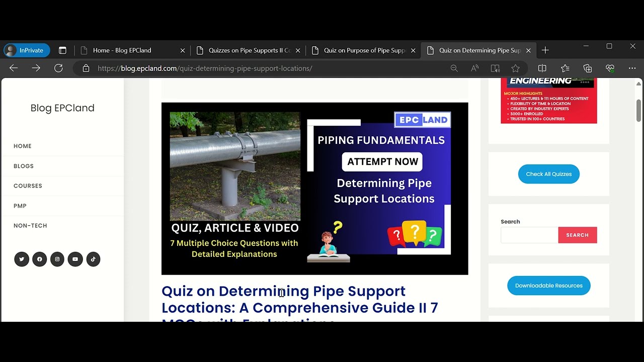Open NON-TECH in sidebar menu
Viewport: 644px width, 362px height.
tap(30, 226)
